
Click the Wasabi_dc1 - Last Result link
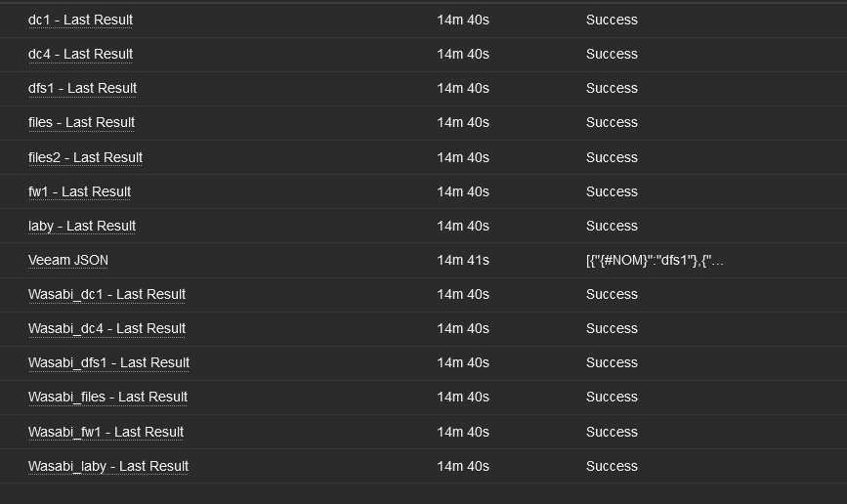[x=106, y=294]
